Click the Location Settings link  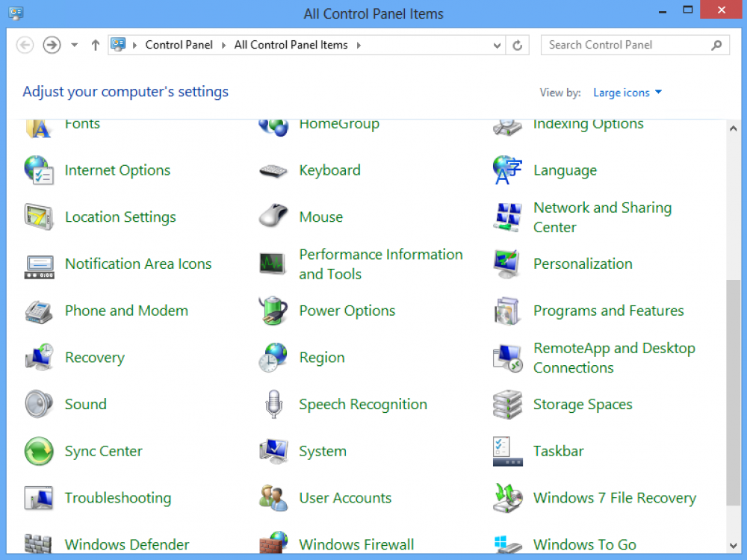pos(120,217)
